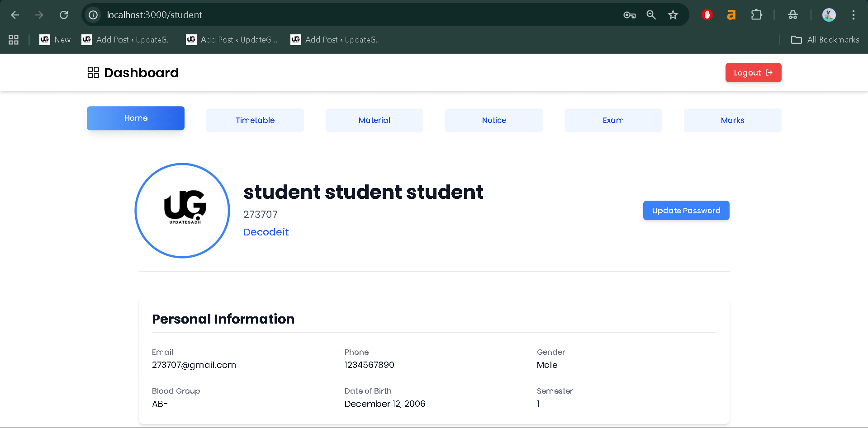Viewport: 868px width, 428px height.
Task: Click the Amazon extension icon
Action: (x=731, y=14)
